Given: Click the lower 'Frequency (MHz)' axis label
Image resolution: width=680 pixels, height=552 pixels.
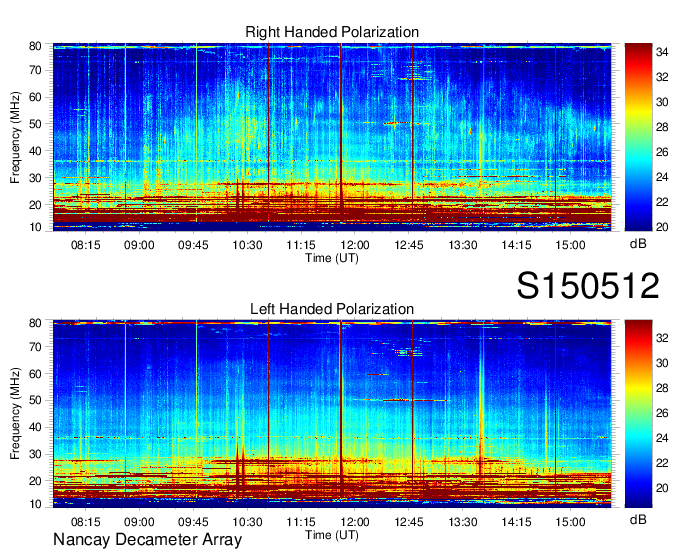Looking at the screenshot, I should click(15, 414).
